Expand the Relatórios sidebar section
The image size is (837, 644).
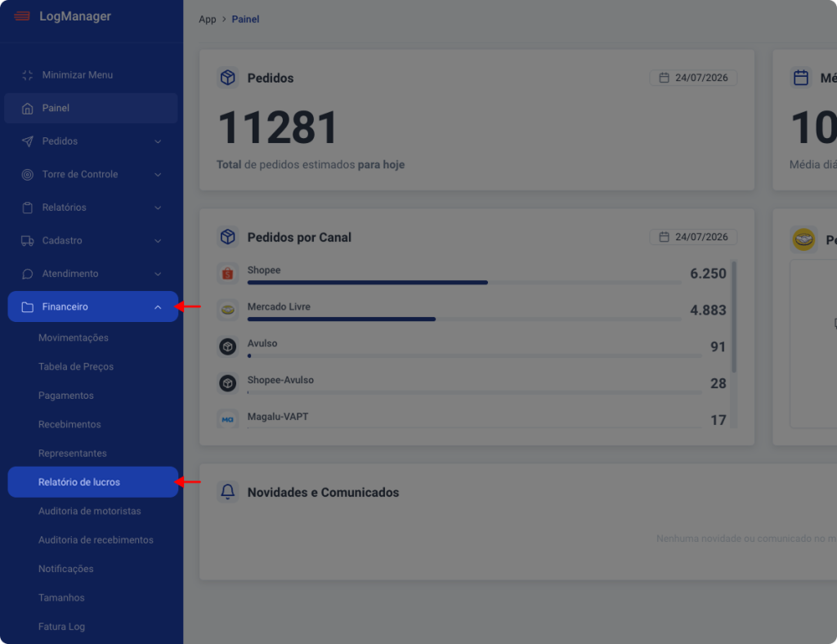[x=91, y=208]
